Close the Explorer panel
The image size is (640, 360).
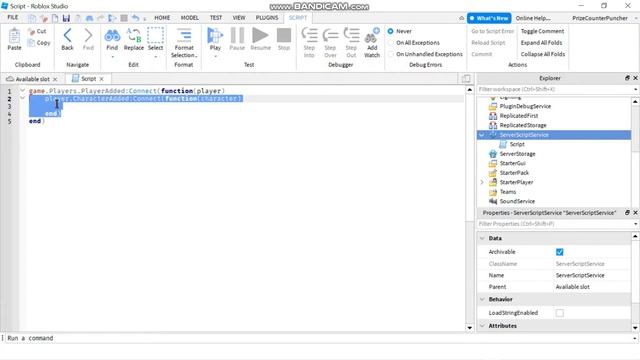pyautogui.click(x=635, y=78)
